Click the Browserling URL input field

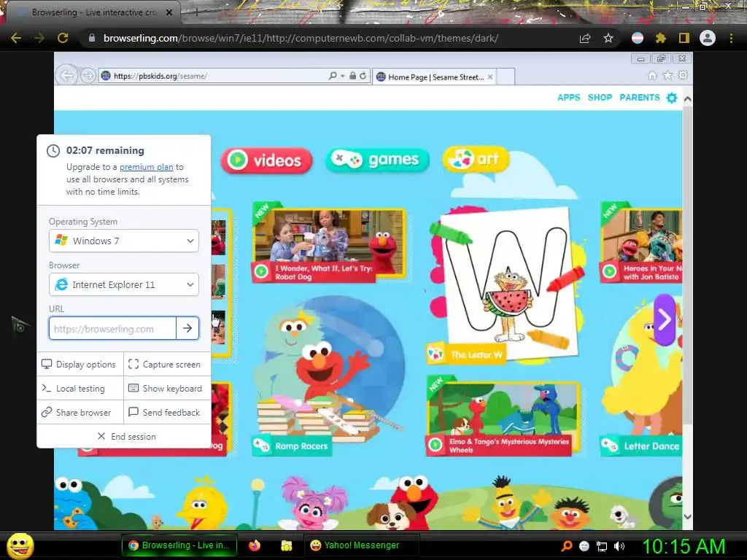(112, 329)
